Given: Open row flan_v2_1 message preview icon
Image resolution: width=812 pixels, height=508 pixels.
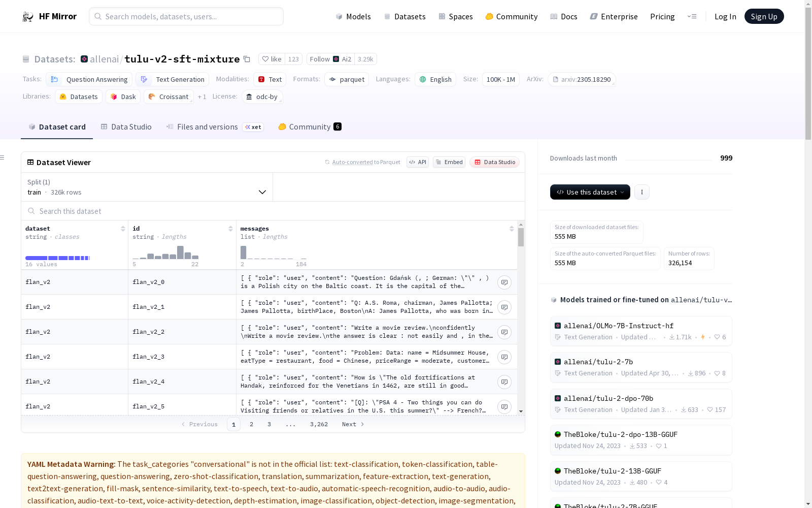Looking at the screenshot, I should pyautogui.click(x=504, y=307).
